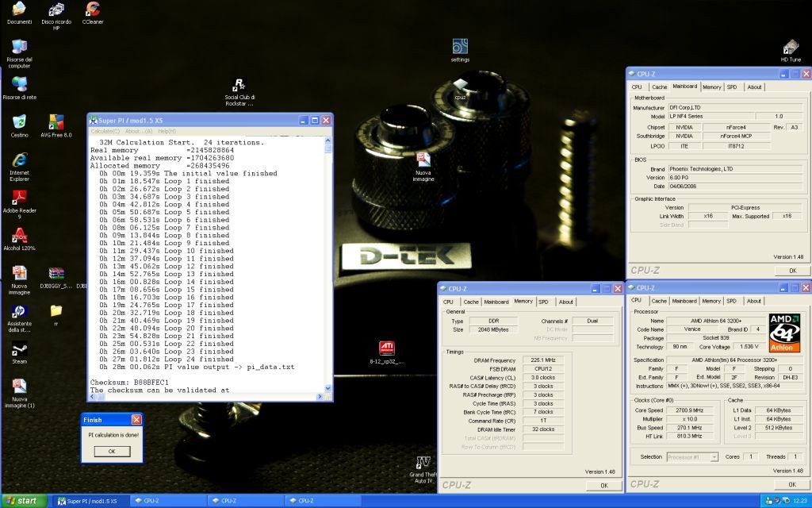Maximize the Super PI window

pyautogui.click(x=314, y=121)
